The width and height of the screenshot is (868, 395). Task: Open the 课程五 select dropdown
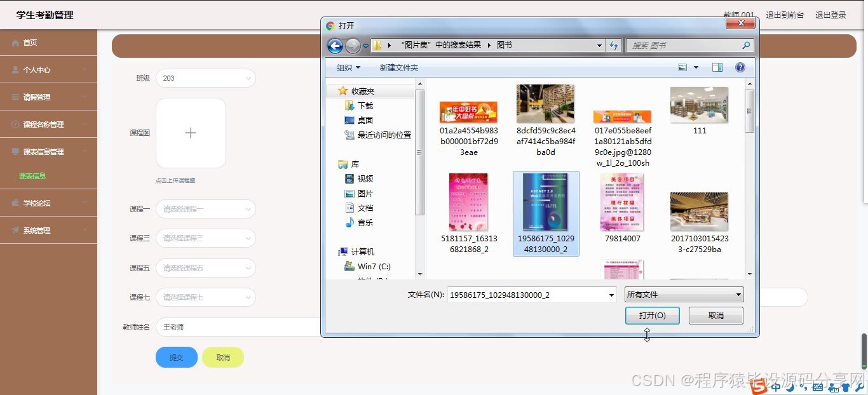pyautogui.click(x=205, y=268)
